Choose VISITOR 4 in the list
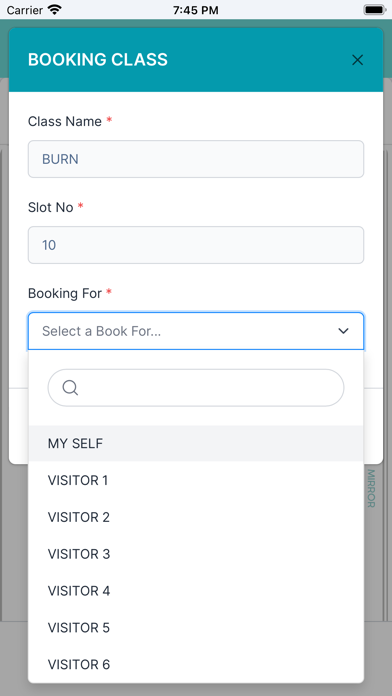This screenshot has width=392, height=696. [x=196, y=591]
